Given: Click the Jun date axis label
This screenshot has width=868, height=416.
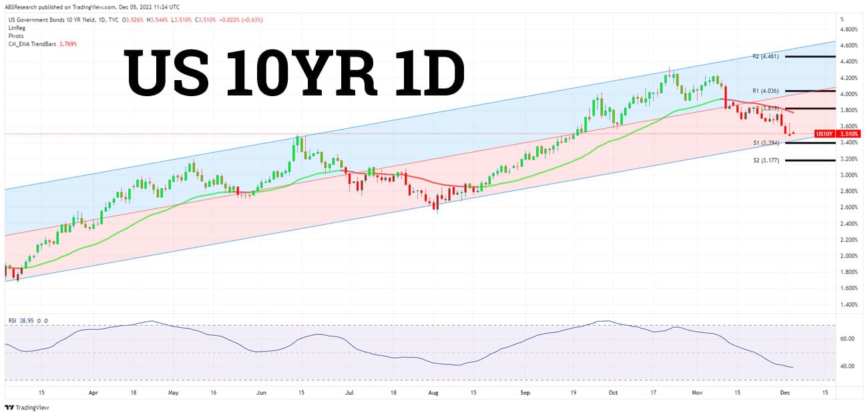Looking at the screenshot, I should point(261,393).
